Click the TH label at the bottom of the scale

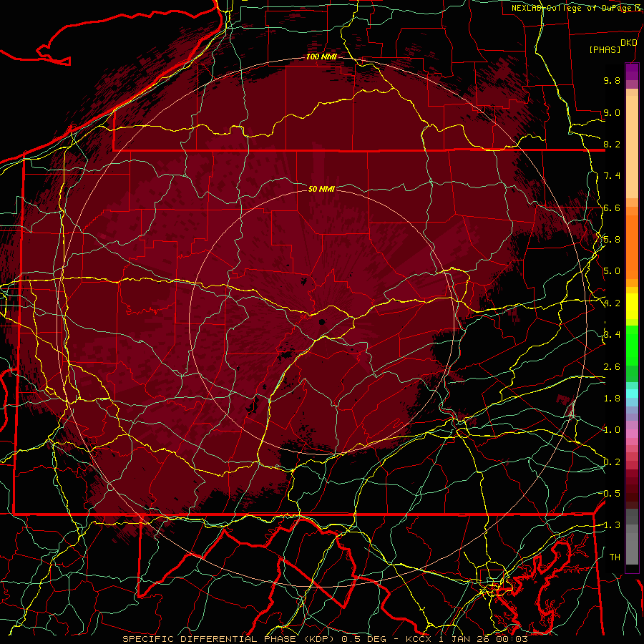(615, 557)
